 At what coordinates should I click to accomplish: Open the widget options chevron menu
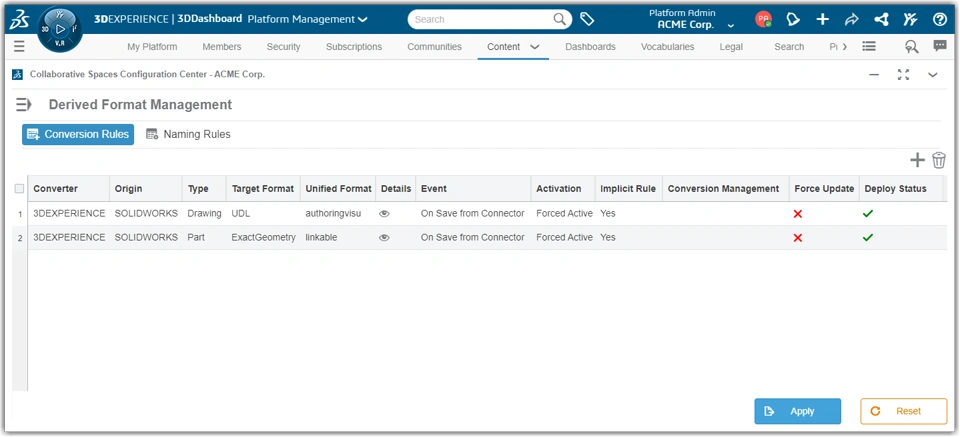(x=932, y=75)
